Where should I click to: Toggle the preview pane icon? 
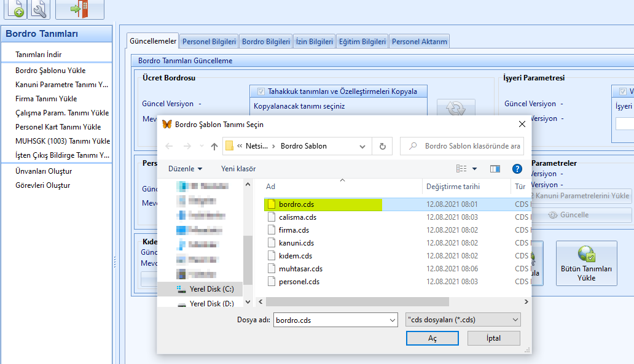click(495, 168)
